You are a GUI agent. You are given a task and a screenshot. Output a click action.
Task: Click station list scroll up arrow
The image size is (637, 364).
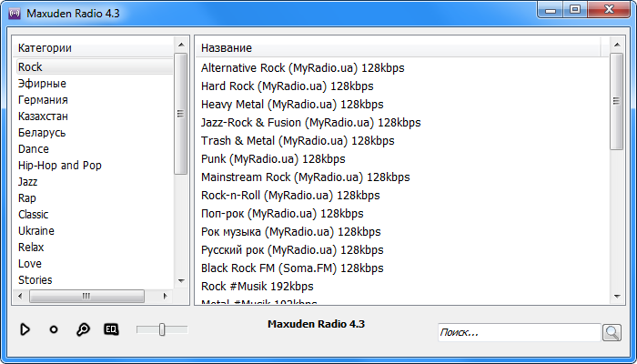point(617,45)
